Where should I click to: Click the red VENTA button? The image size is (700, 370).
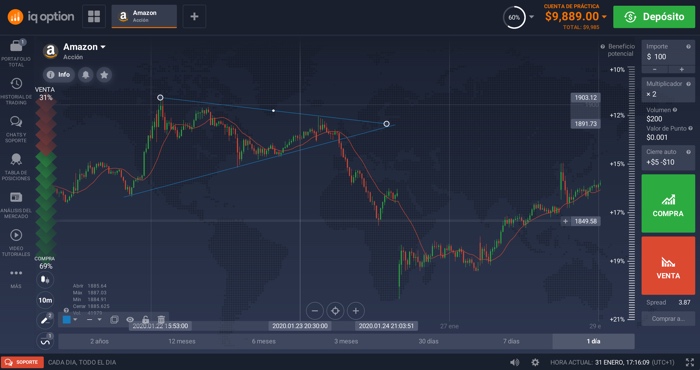click(668, 266)
